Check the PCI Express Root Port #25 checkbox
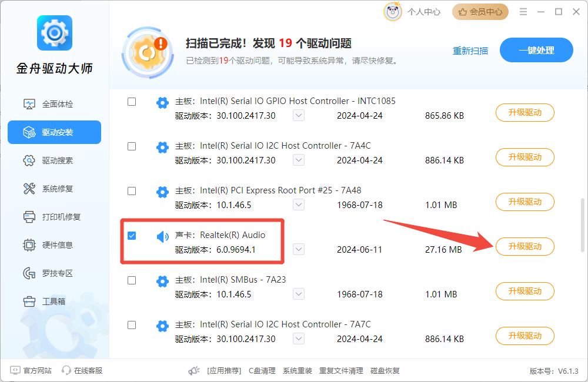 pyautogui.click(x=132, y=191)
